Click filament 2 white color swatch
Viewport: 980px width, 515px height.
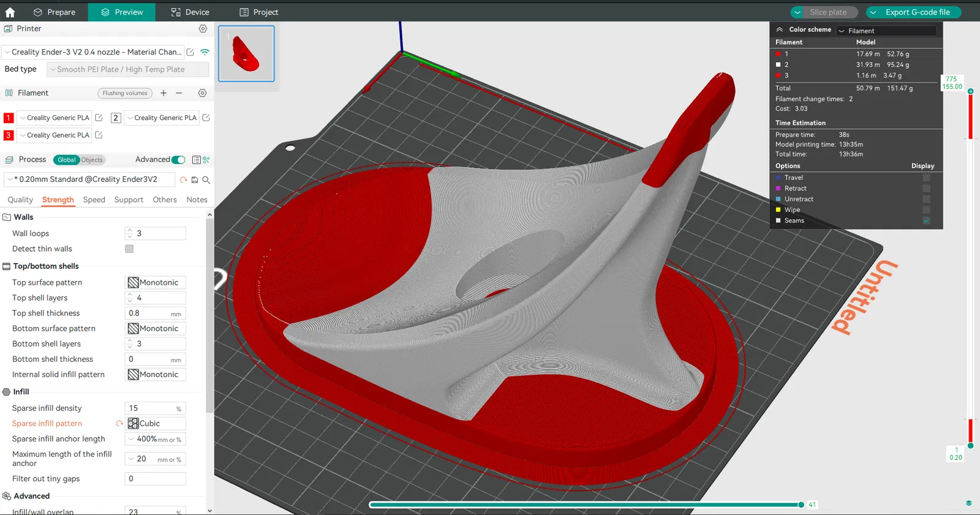[x=116, y=118]
